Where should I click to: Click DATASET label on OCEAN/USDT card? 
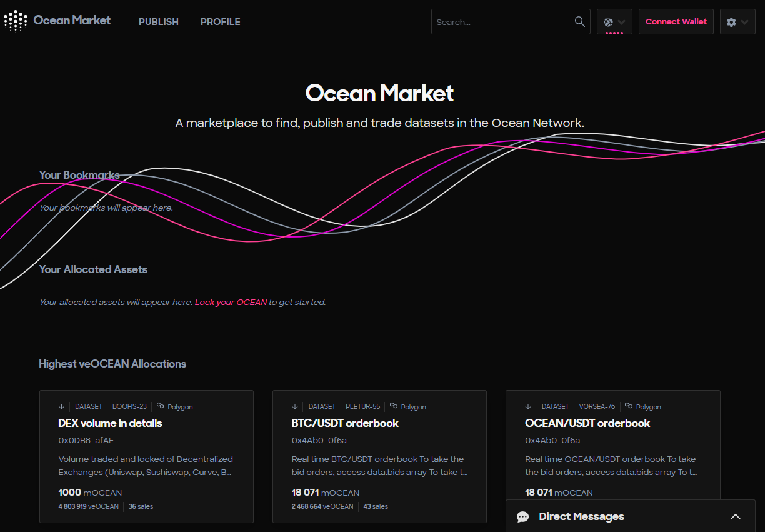pos(556,406)
